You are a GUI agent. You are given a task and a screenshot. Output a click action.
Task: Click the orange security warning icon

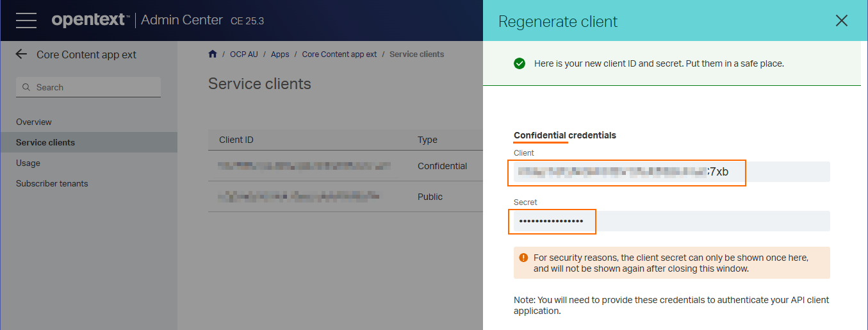point(524,258)
